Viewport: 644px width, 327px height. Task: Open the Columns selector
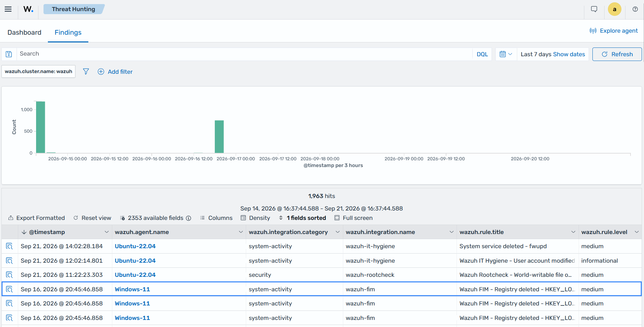[216, 218]
